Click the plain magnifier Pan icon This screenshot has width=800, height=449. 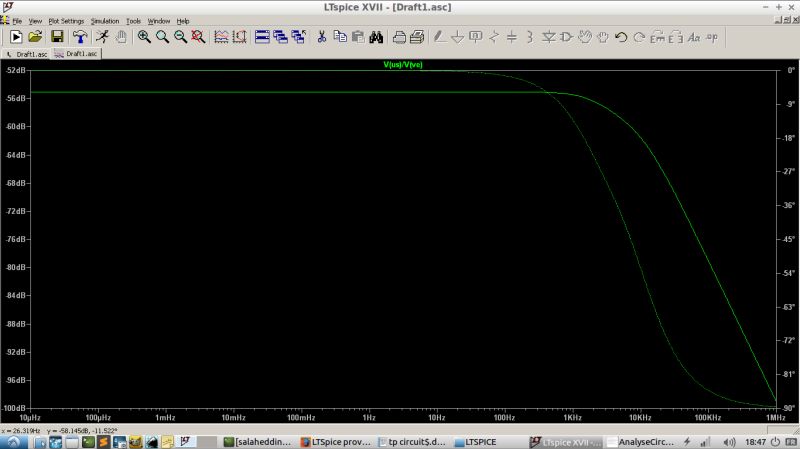coord(162,37)
